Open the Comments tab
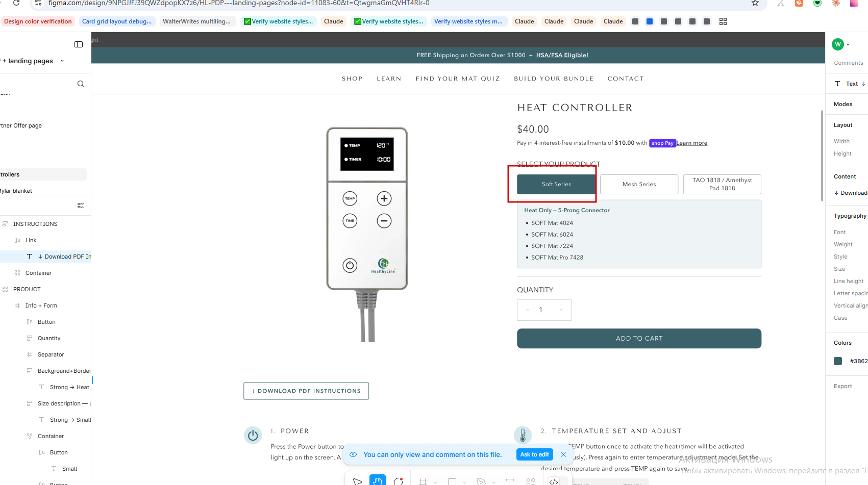This screenshot has height=485, width=868. click(849, 63)
